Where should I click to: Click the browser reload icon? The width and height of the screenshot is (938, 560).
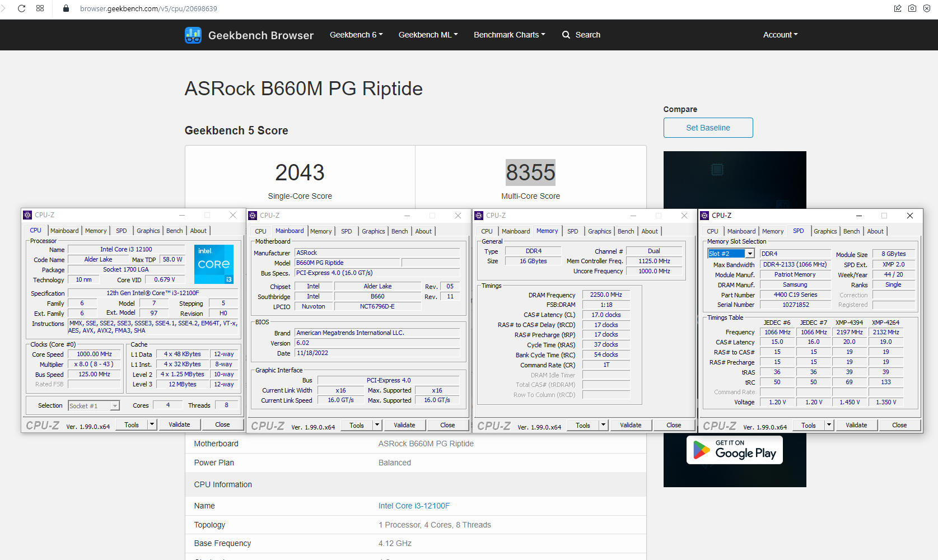click(22, 8)
